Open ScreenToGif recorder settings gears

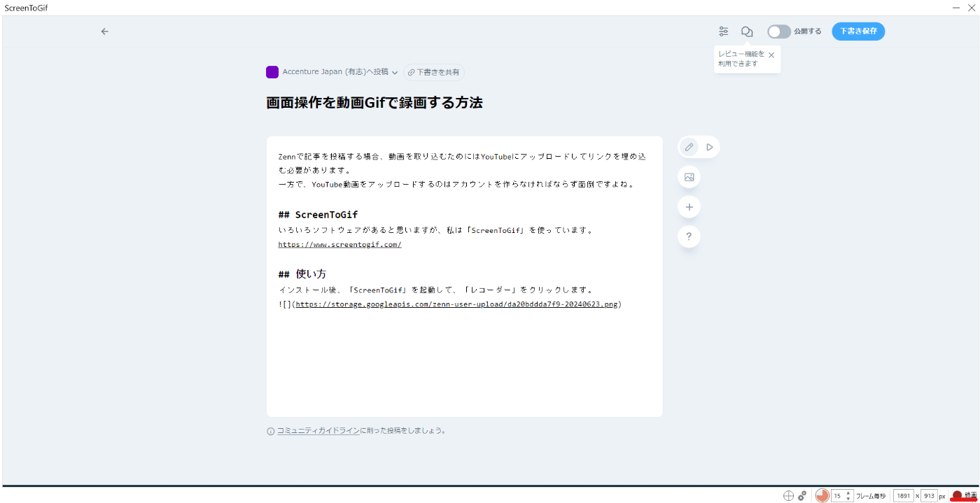click(x=802, y=495)
